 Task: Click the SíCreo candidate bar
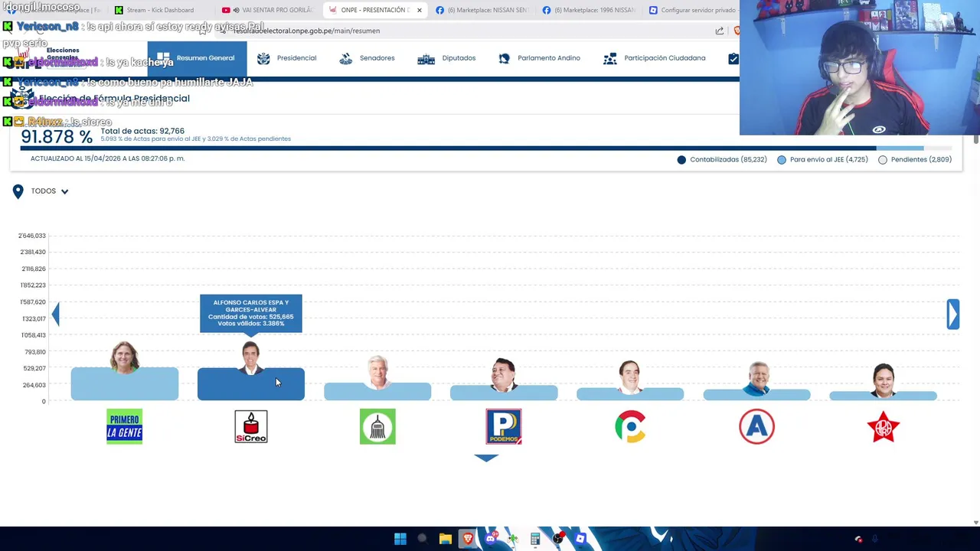251,384
